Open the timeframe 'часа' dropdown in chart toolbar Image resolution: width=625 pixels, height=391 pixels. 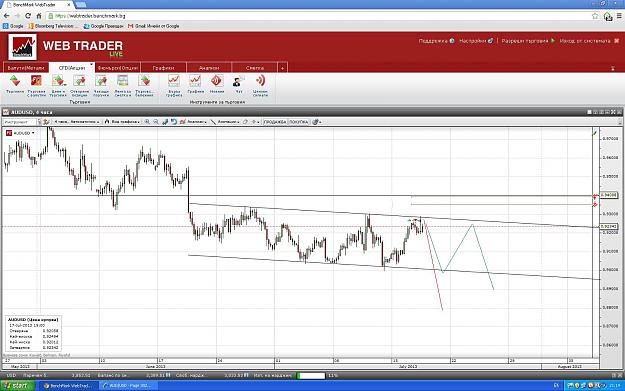pyautogui.click(x=77, y=122)
